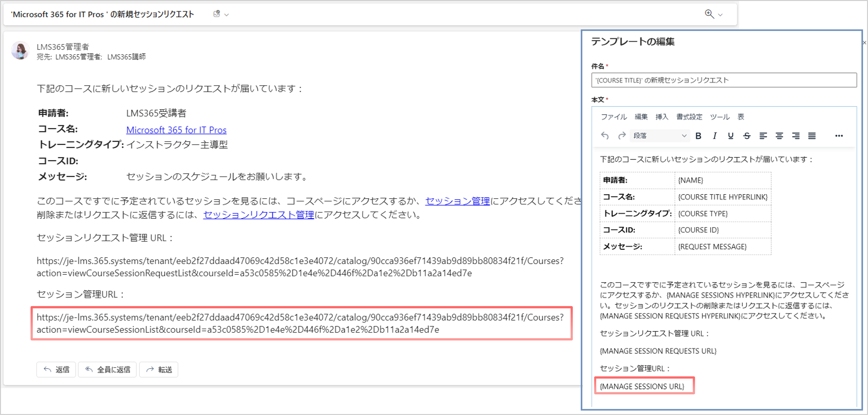Open the 編集 menu in editor
This screenshot has width=868, height=415.
[x=641, y=117]
